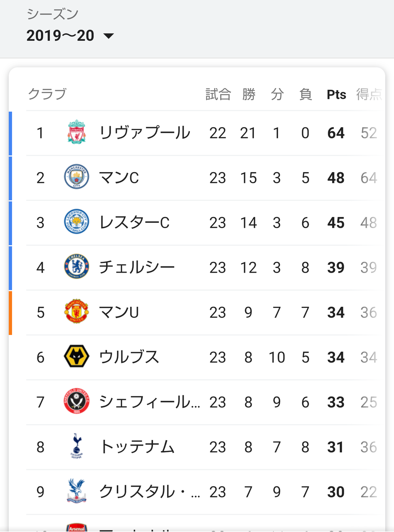
Task: Click the Sheffield United crest icon
Action: [x=76, y=402]
